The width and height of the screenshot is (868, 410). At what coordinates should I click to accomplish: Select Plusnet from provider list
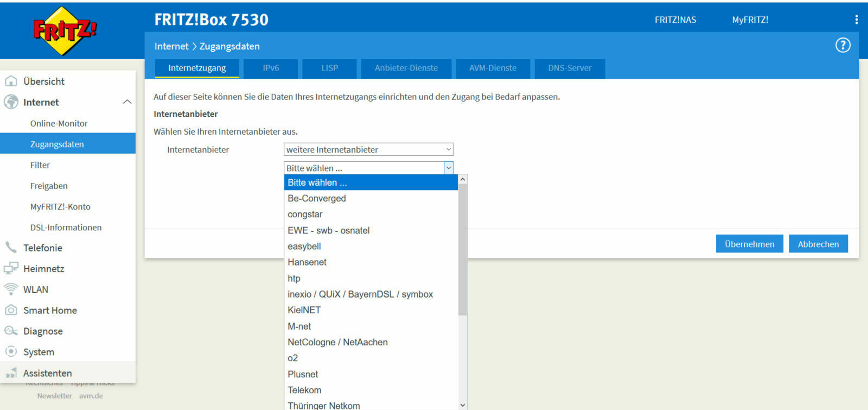click(x=371, y=374)
